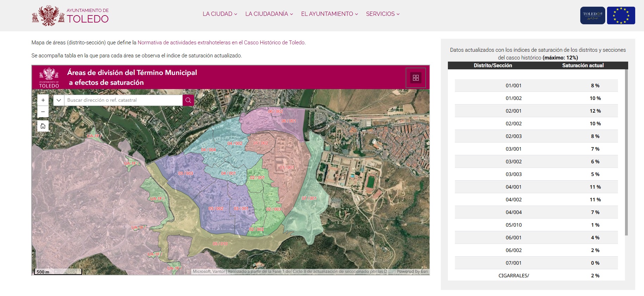This screenshot has width=644, height=296.
Task: Click the saturation table vertical scrollbar
Action: (626, 151)
